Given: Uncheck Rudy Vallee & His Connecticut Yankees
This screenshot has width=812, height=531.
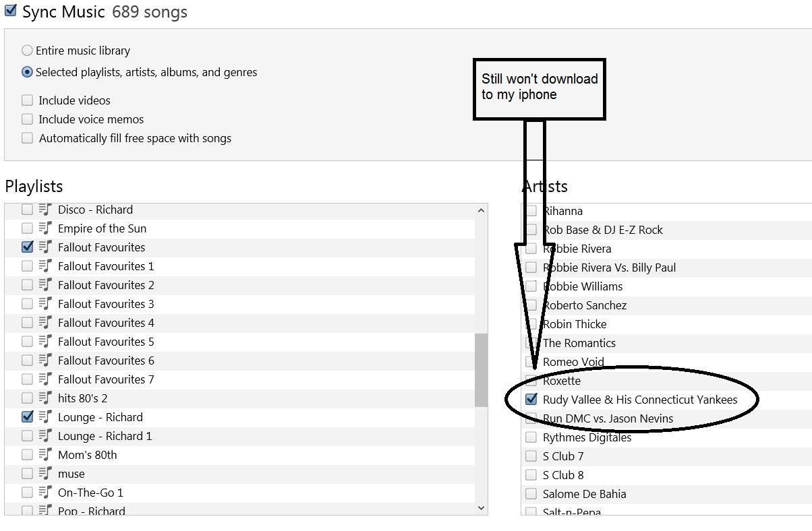Looking at the screenshot, I should click(x=531, y=400).
